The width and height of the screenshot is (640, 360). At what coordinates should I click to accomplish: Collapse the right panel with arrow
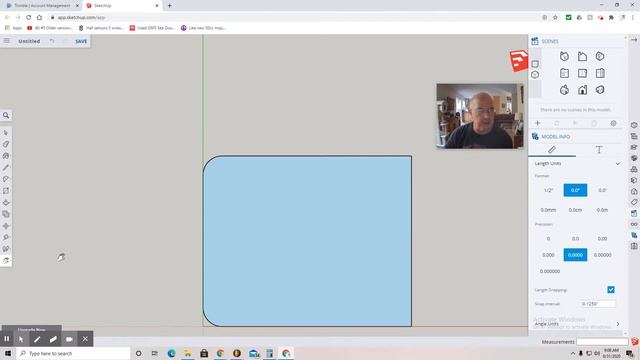click(x=633, y=40)
